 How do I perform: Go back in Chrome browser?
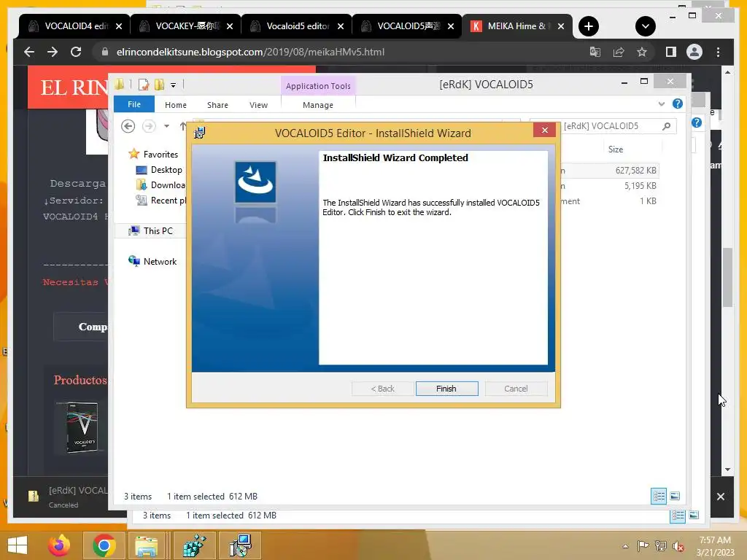pos(29,52)
